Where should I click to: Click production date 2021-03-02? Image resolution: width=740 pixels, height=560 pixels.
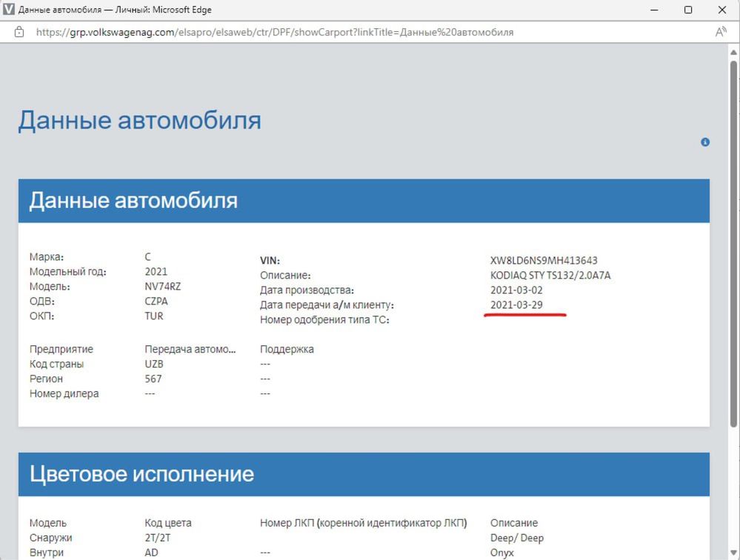pyautogui.click(x=516, y=290)
